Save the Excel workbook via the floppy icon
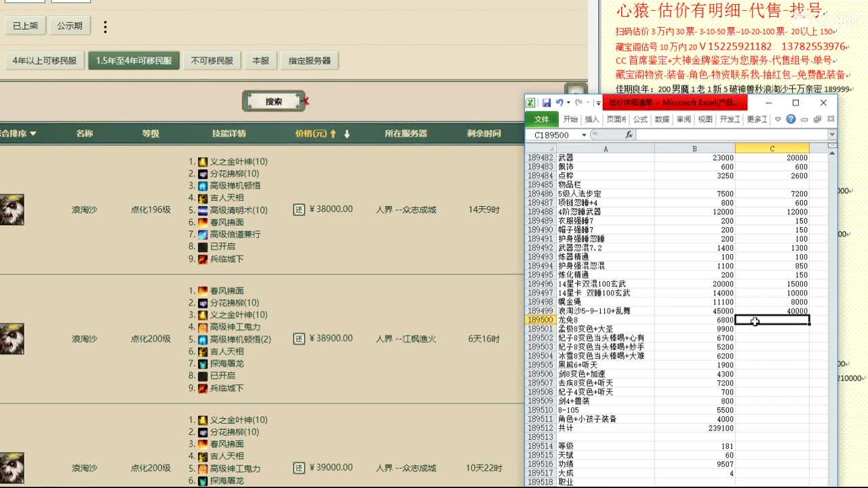Image resolution: width=868 pixels, height=488 pixels. (547, 103)
